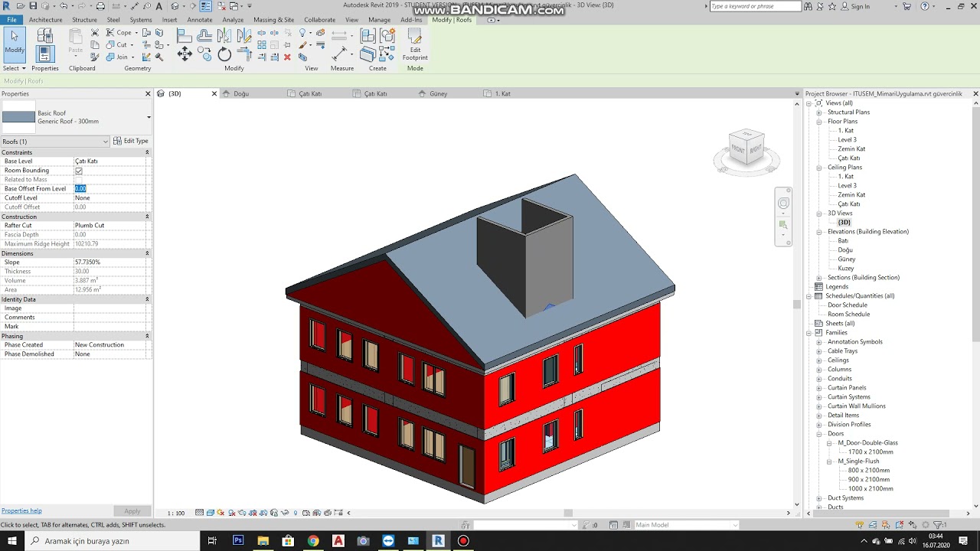The image size is (980, 551).
Task: Collapse the Floor Plans tree node
Action: (x=818, y=122)
